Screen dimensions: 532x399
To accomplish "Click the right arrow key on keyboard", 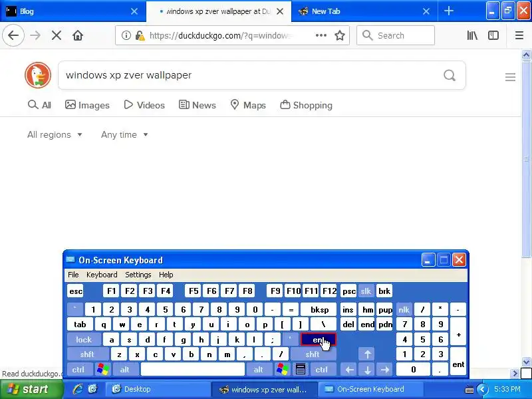I will pos(385,369).
